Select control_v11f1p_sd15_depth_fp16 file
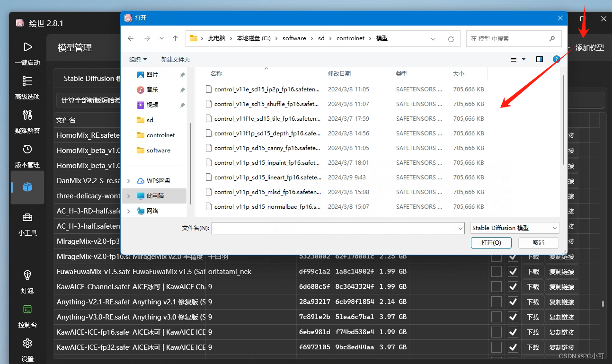Viewport: 612px width, 364px height. coord(267,133)
